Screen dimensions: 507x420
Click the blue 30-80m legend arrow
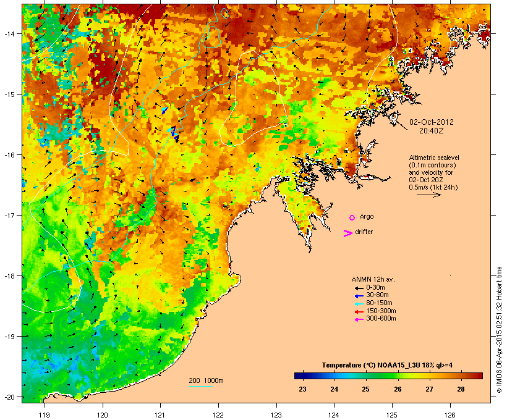click(359, 296)
